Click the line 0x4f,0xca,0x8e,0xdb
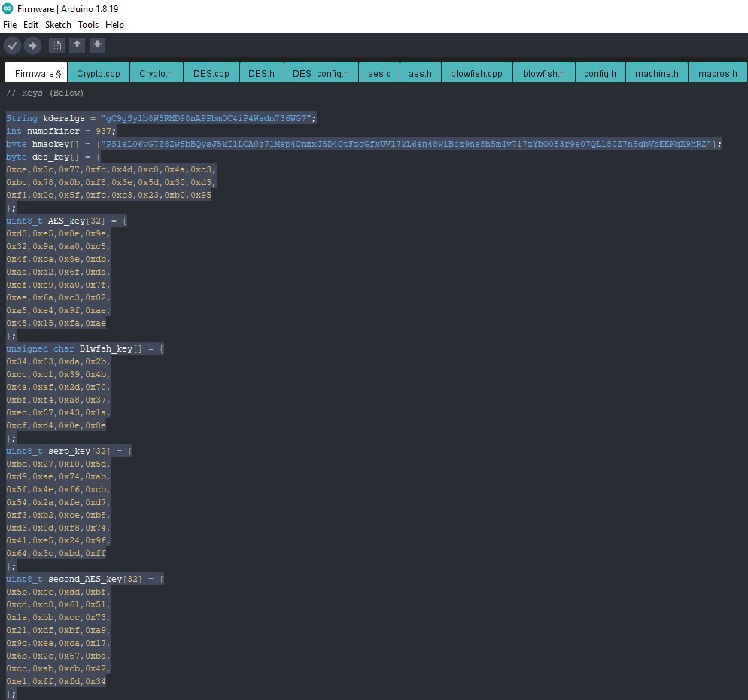This screenshot has width=748, height=700. [58, 259]
